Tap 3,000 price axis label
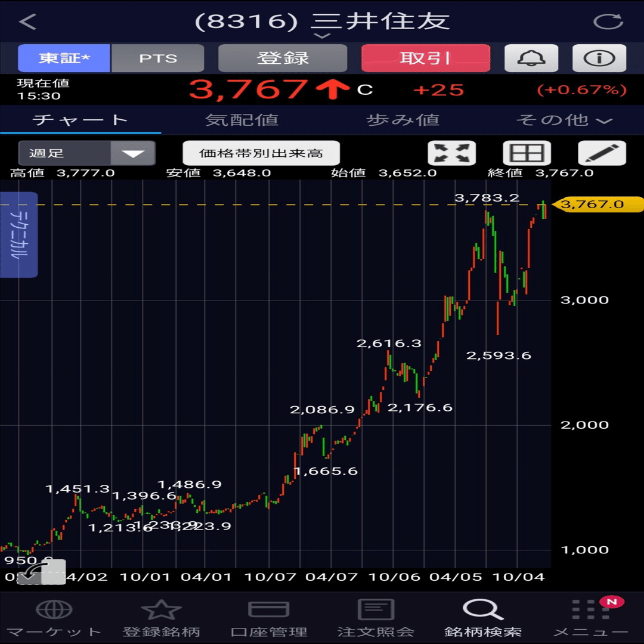The width and height of the screenshot is (644, 644). click(584, 300)
